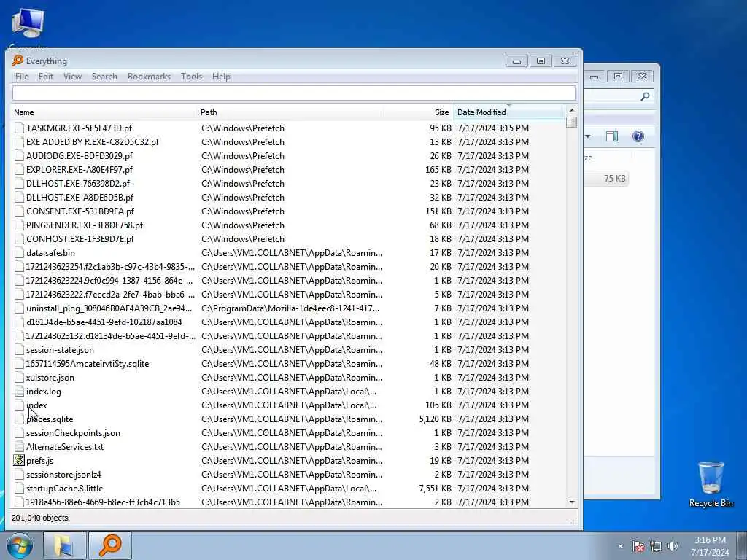Click the results list scroll up arrow

click(572, 110)
